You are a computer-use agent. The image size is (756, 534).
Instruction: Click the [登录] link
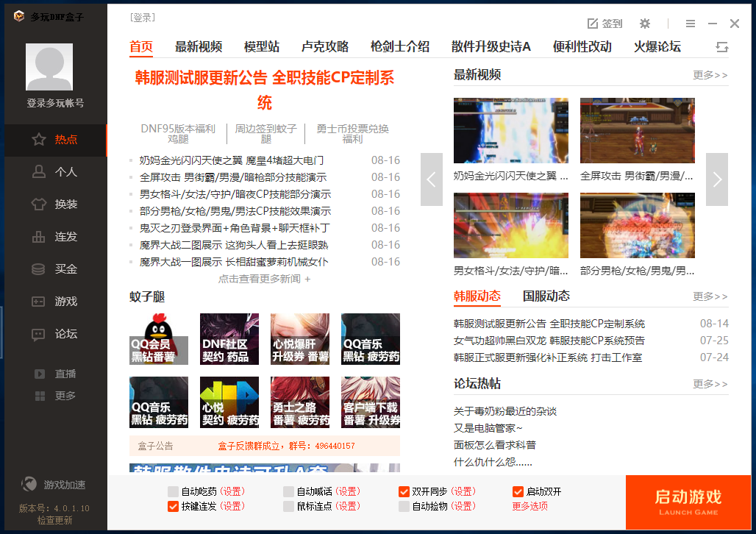point(143,18)
